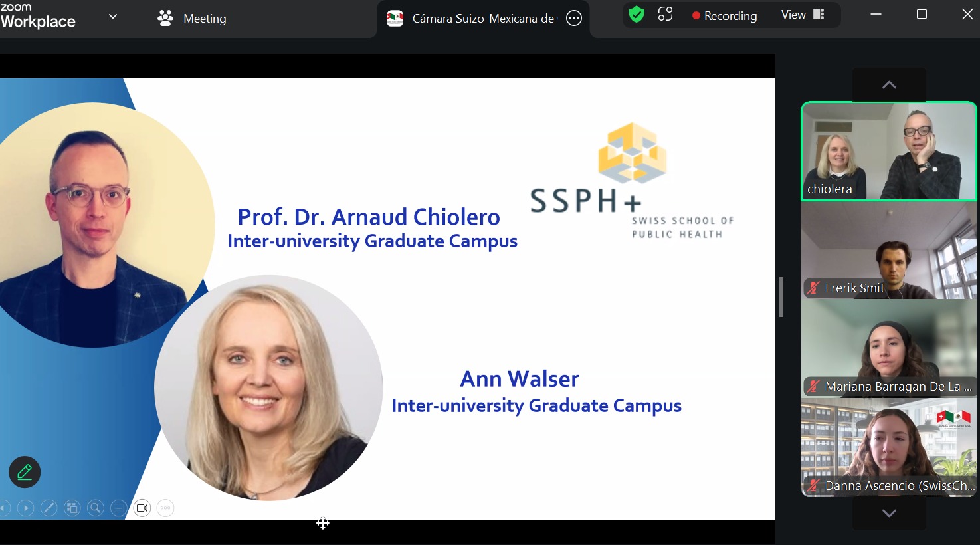
Task: Click the View layout button
Action: point(803,15)
